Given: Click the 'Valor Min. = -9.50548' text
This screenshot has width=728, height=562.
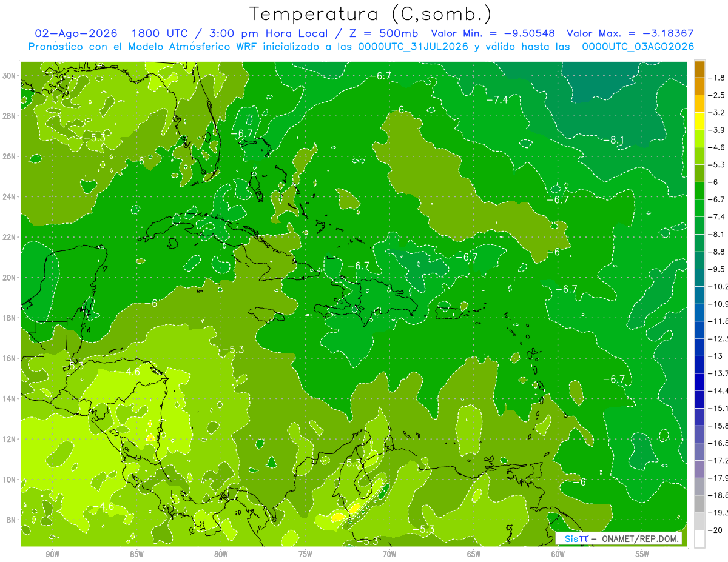Looking at the screenshot, I should [x=493, y=33].
